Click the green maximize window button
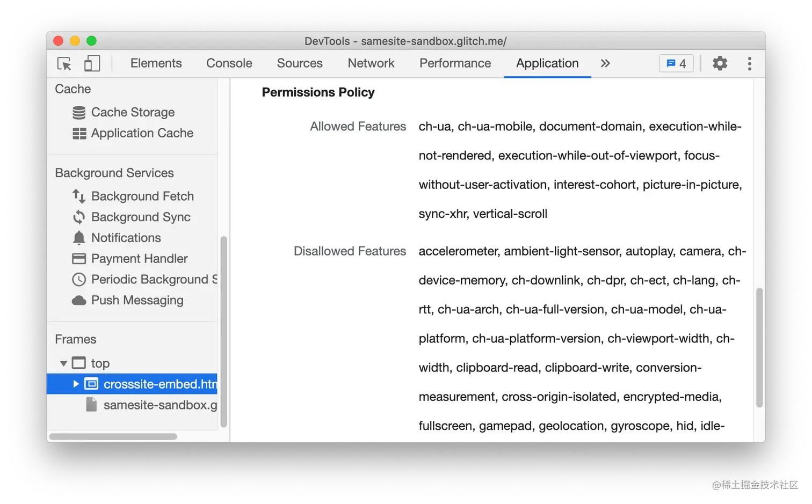Image resolution: width=812 pixels, height=504 pixels. 91,41
